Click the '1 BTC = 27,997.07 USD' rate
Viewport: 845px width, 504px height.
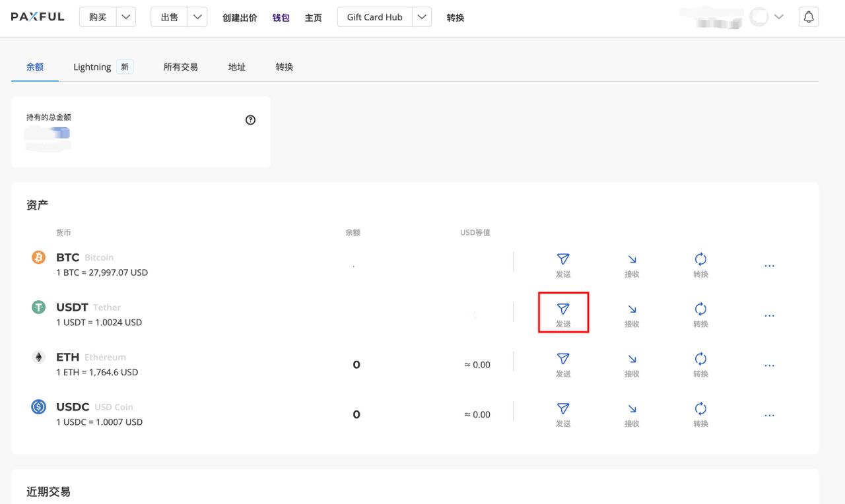(x=102, y=272)
